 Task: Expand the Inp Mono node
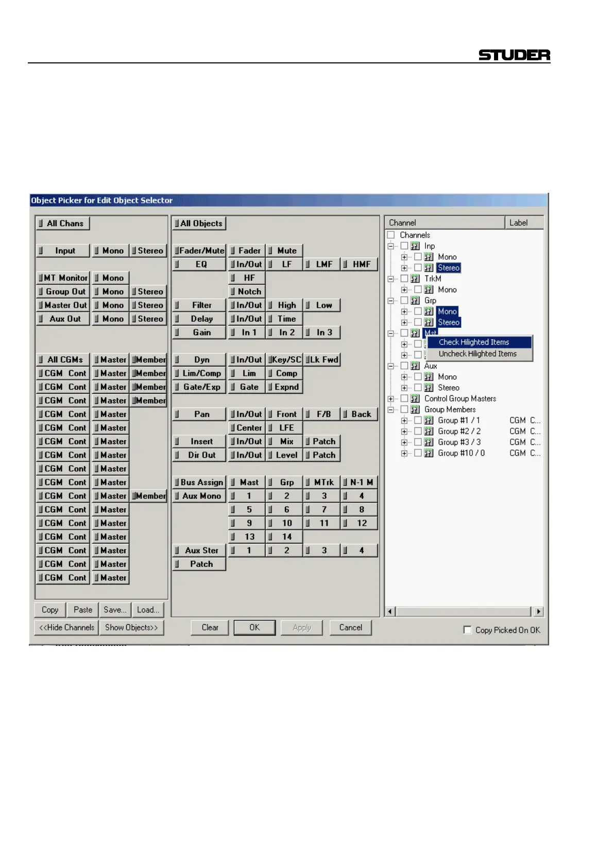pyautogui.click(x=404, y=257)
